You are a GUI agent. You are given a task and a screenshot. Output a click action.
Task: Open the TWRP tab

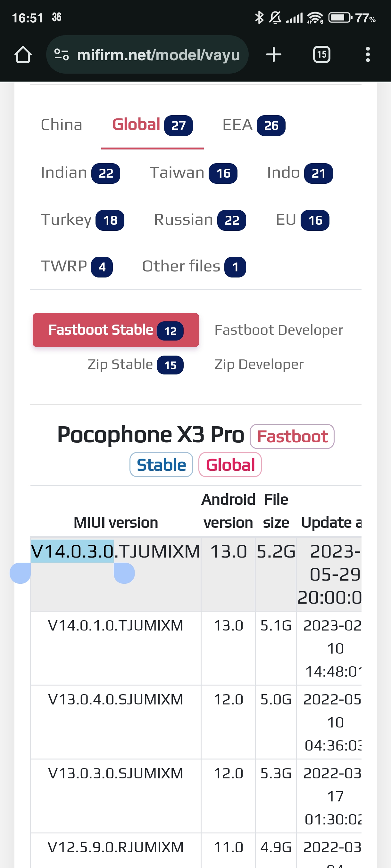[76, 267]
